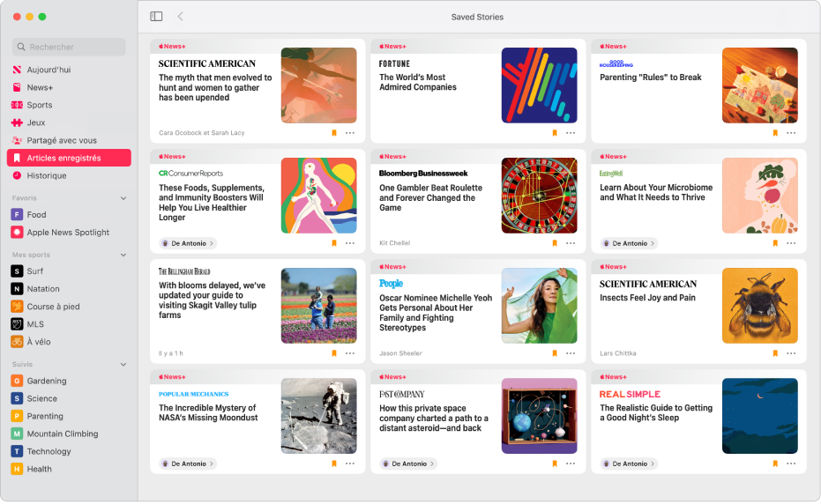Open the Food favorite channel
821x504 pixels.
pyautogui.click(x=69, y=215)
